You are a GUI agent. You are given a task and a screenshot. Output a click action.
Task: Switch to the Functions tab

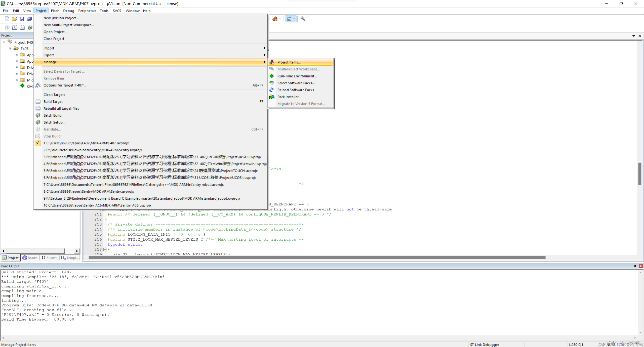50,258
